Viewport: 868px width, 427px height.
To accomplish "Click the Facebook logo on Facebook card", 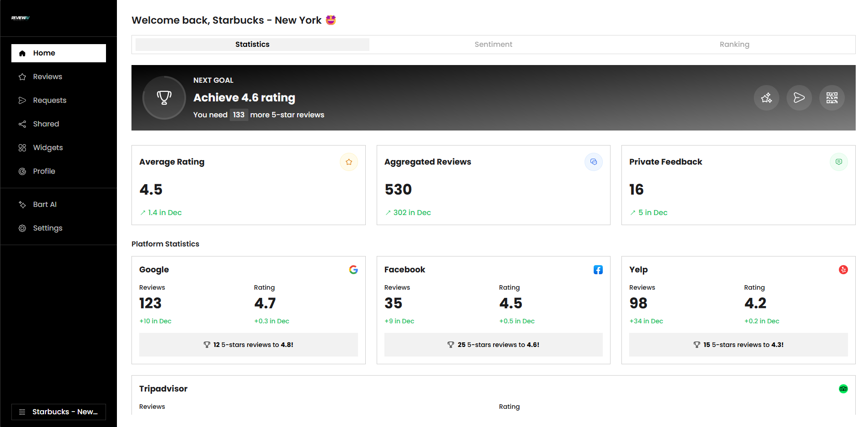I will point(598,270).
